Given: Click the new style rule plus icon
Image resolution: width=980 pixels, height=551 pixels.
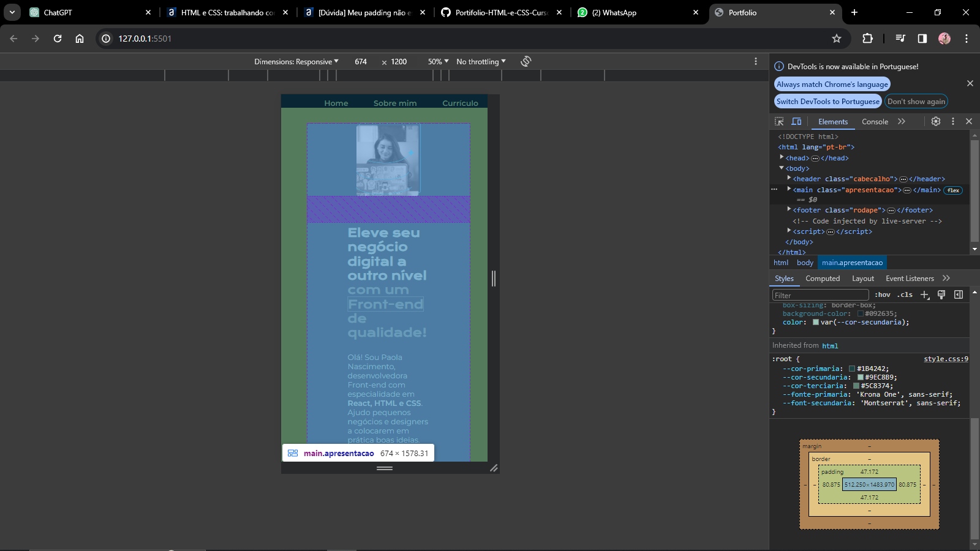Looking at the screenshot, I should 925,294.
